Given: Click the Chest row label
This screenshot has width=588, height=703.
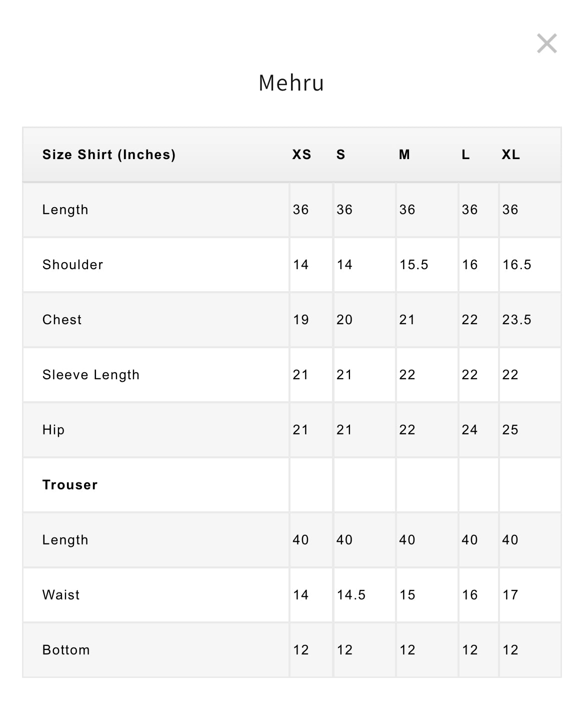Looking at the screenshot, I should 62,320.
